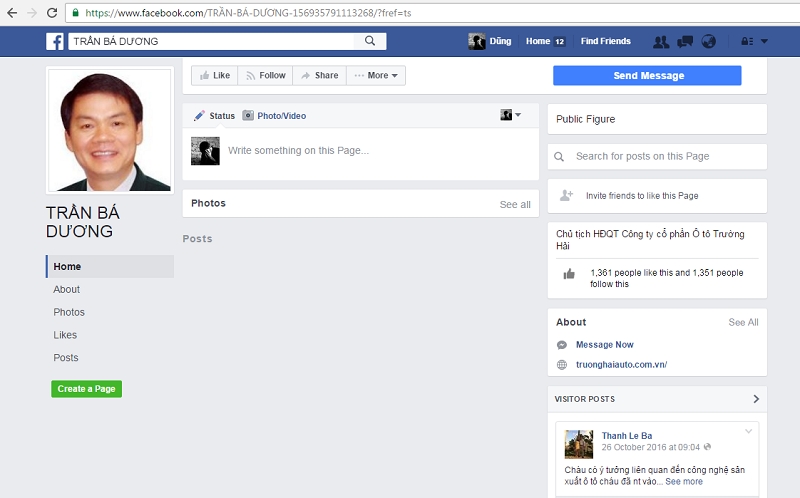
Task: Open the account settings dropdown arrow
Action: tap(765, 41)
